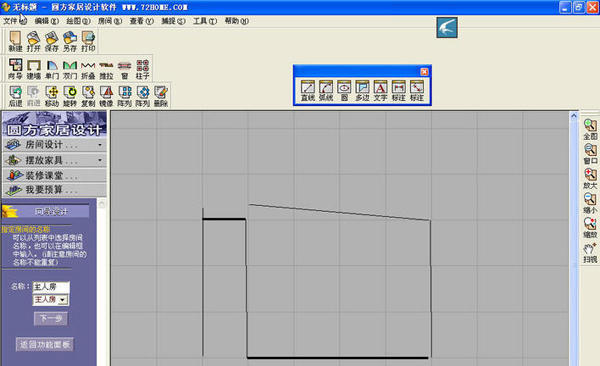Expand the 房间设计 panel arrow
The height and width of the screenshot is (366, 600).
tap(100, 145)
